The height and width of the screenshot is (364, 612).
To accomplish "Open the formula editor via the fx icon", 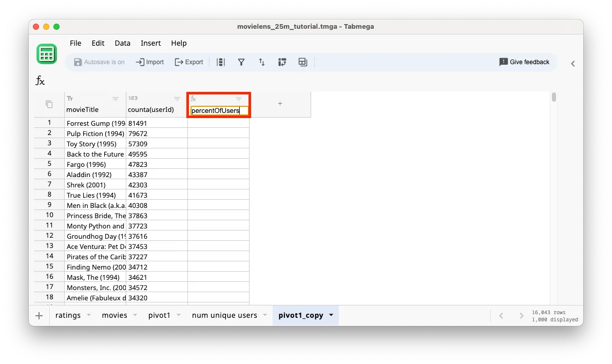I will tap(40, 81).
